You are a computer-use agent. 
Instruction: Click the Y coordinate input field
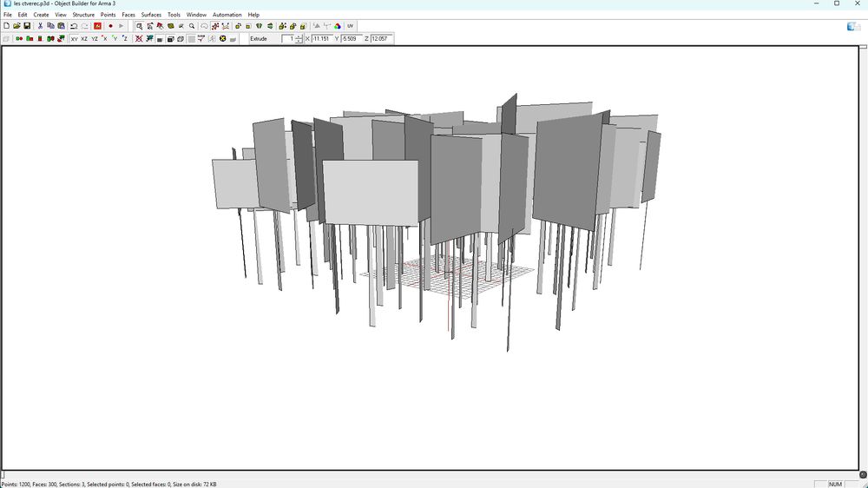[x=352, y=39]
